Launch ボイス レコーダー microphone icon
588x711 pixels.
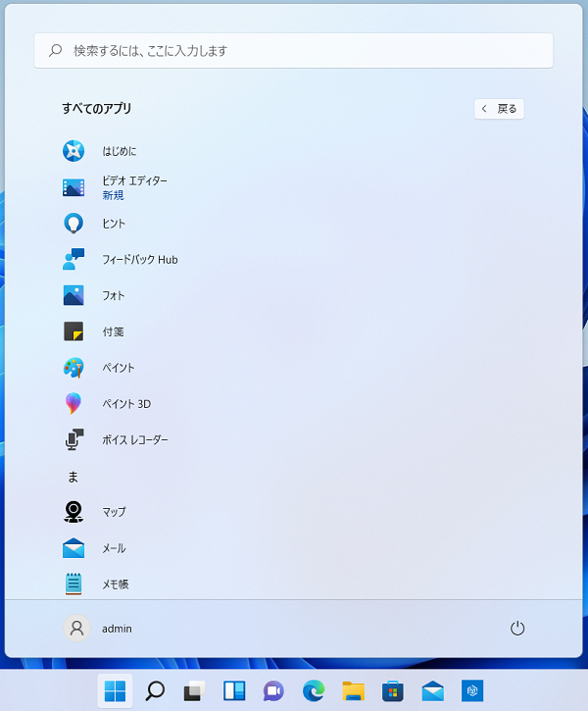(74, 439)
